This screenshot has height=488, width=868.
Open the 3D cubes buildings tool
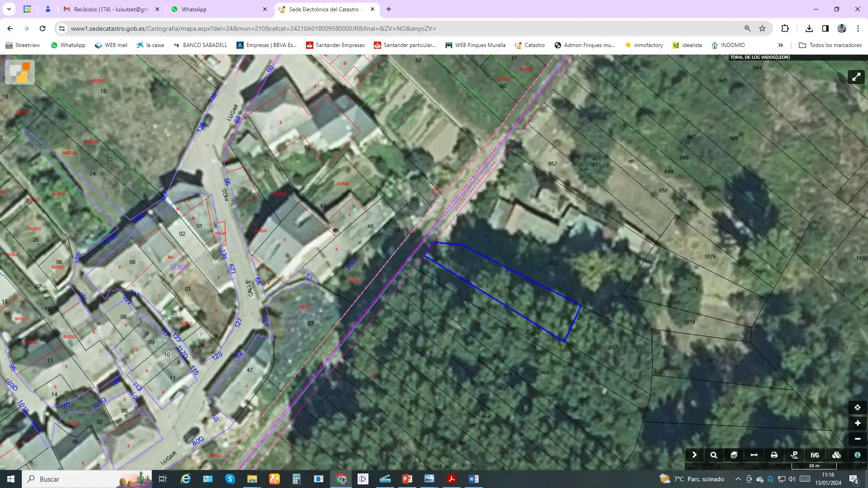[x=836, y=455]
